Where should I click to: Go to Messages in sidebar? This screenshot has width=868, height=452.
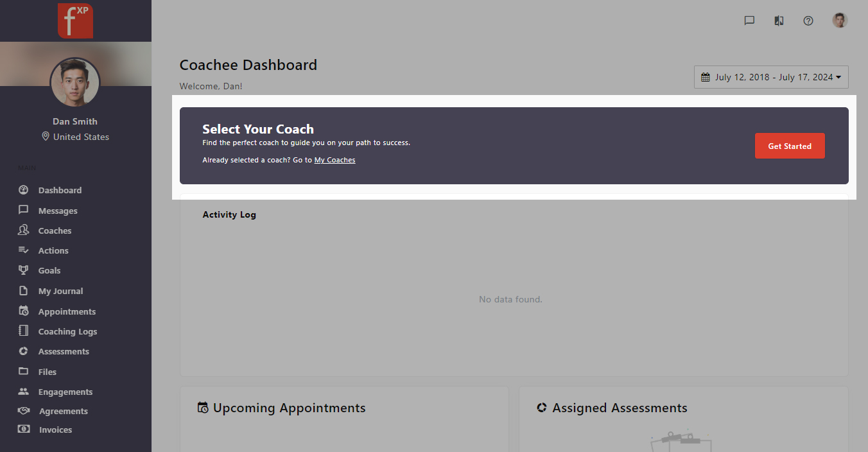click(58, 211)
